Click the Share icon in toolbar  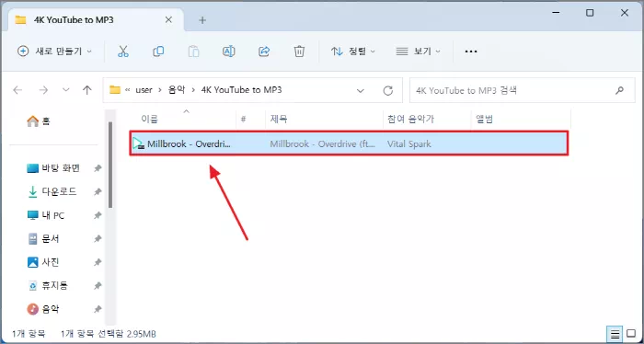264,52
